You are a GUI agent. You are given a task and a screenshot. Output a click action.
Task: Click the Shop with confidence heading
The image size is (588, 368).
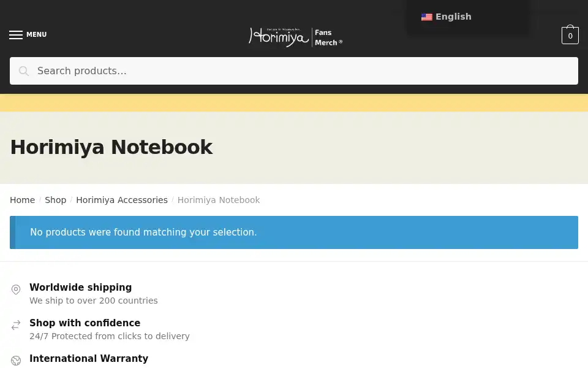[85, 323]
